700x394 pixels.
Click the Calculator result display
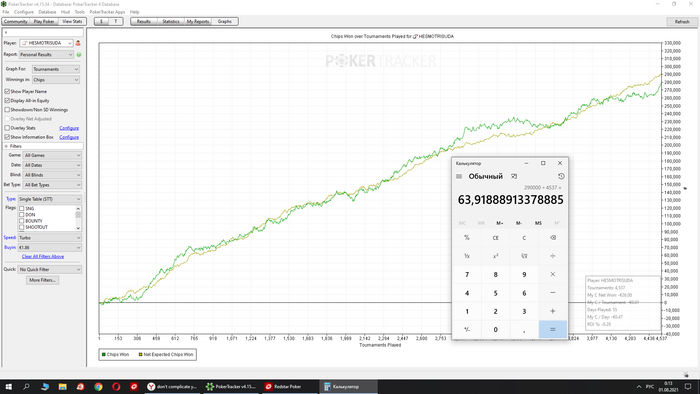click(x=510, y=200)
